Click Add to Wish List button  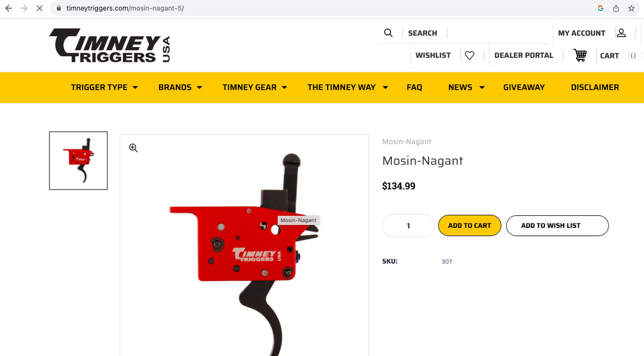(x=557, y=226)
